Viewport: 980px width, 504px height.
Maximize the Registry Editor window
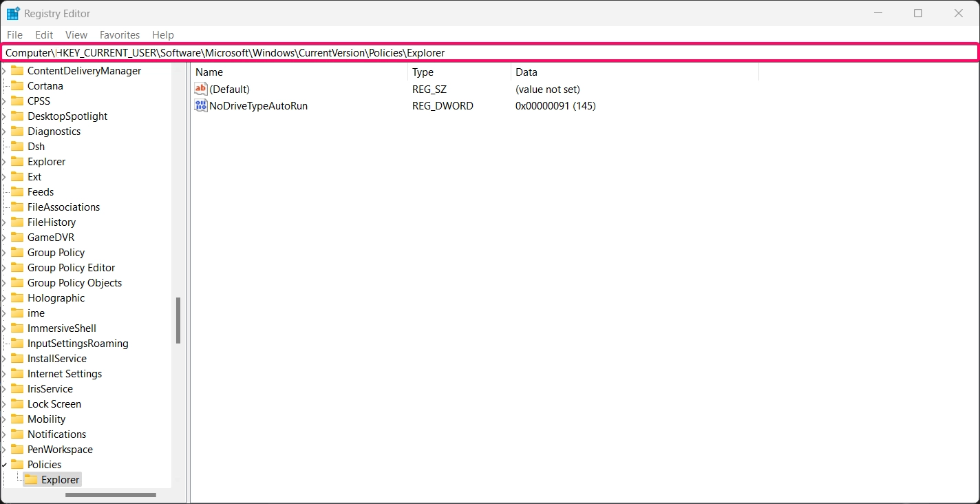917,13
